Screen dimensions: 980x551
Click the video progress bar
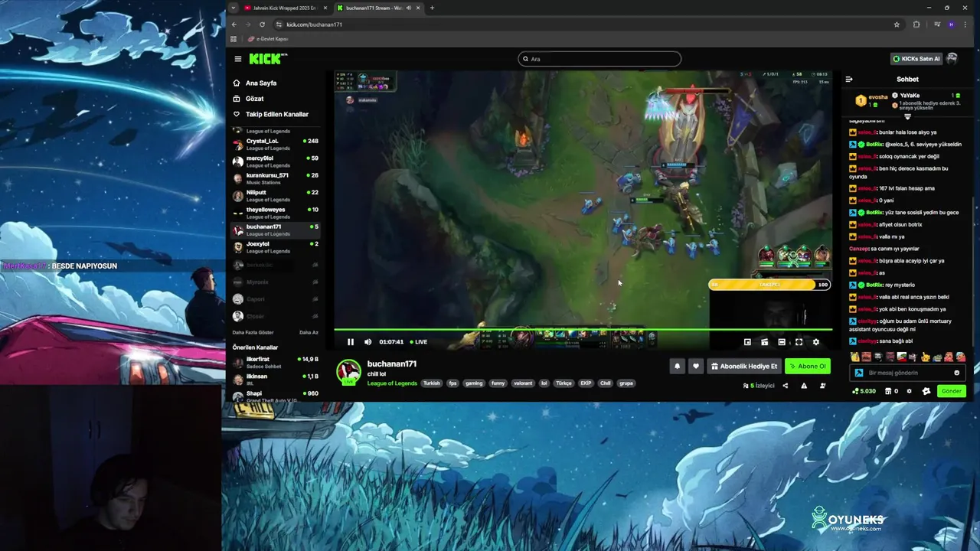583,330
